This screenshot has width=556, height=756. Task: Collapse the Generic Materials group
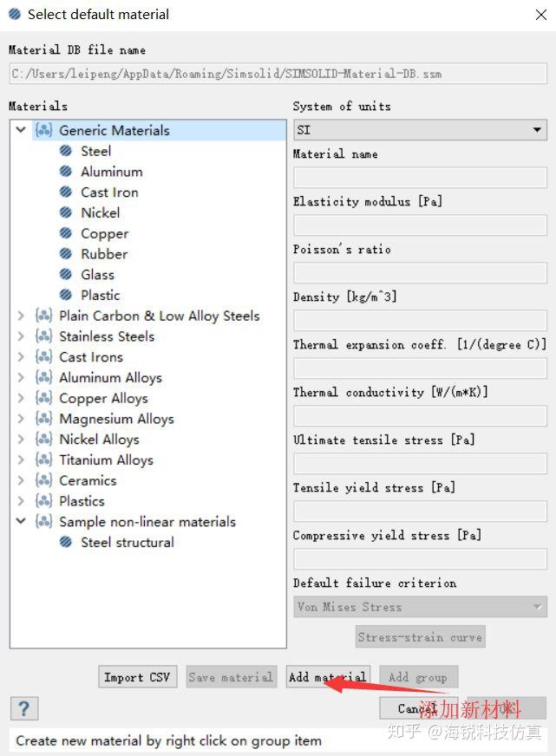(21, 130)
